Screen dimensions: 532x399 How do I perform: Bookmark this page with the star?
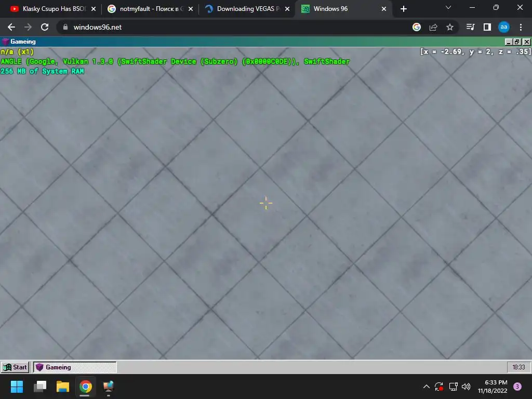(x=450, y=27)
